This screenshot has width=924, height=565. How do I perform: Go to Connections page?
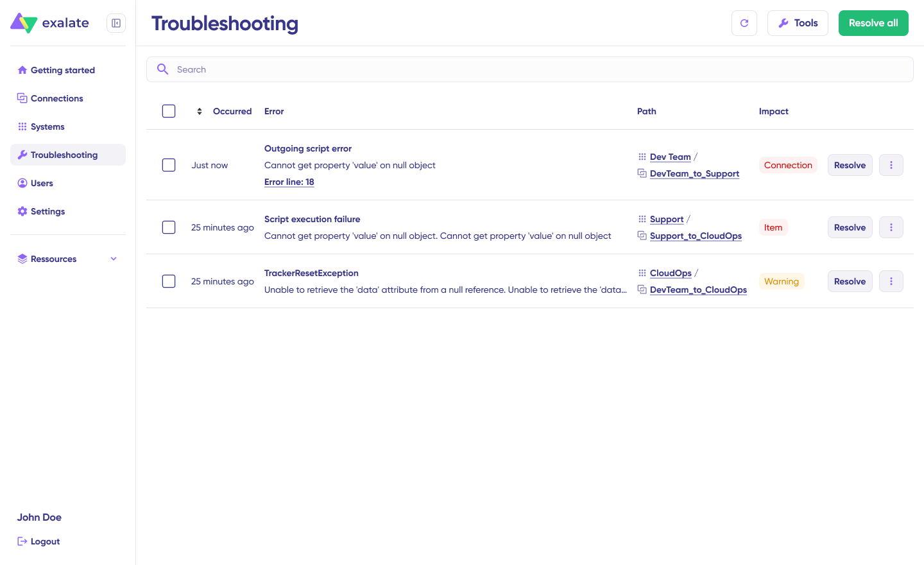coord(68,98)
